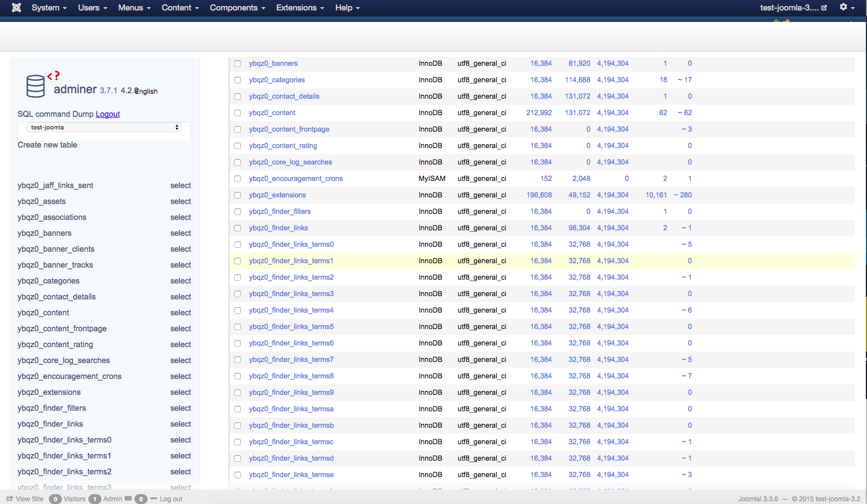This screenshot has height=504, width=867.
Task: Click the View Site arrow icon
Action: pyautogui.click(x=9, y=499)
